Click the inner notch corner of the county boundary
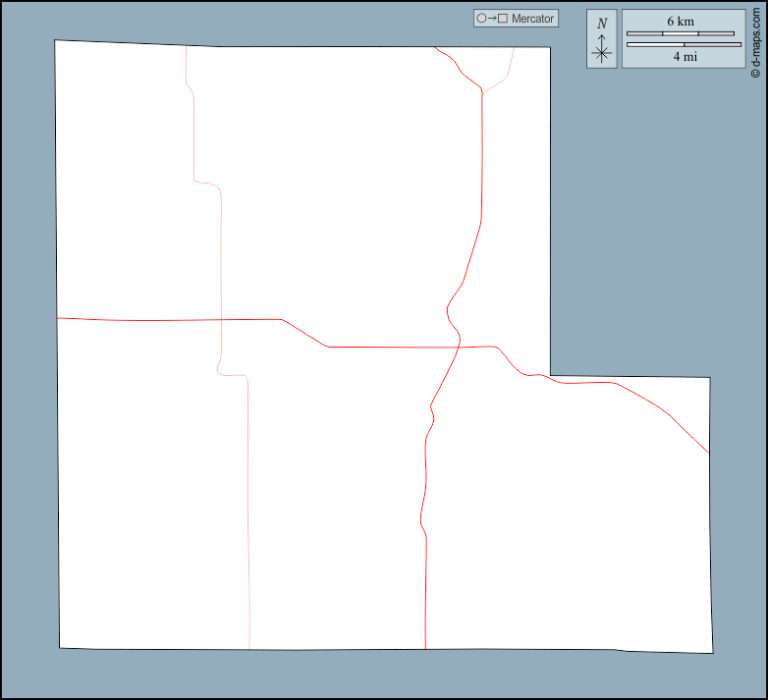Screen dimensions: 768x700 (550, 376)
